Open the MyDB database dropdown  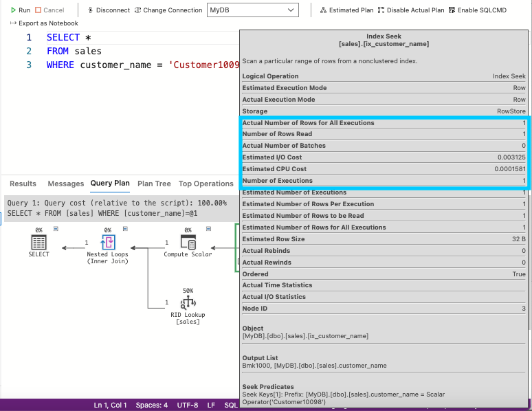pos(253,10)
